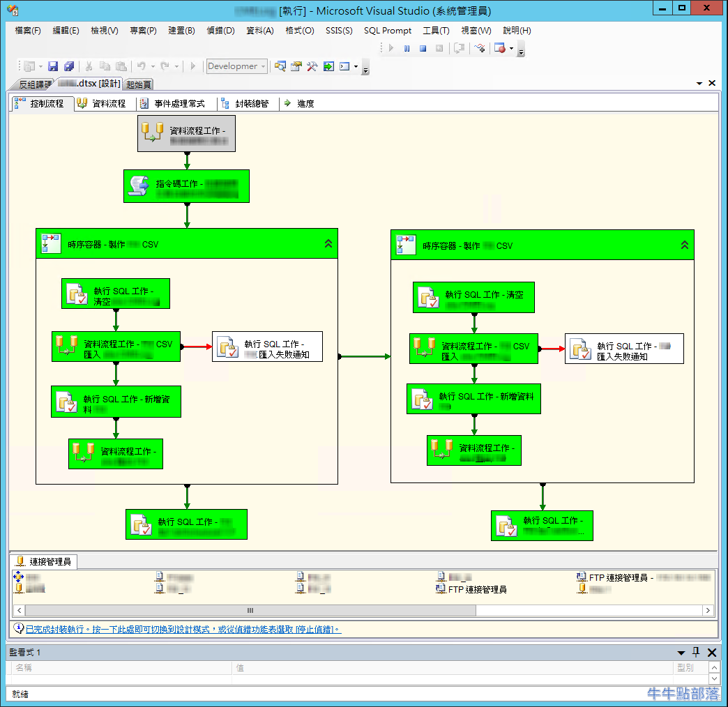
Task: Click the Save icon in toolbar
Action: [53, 66]
